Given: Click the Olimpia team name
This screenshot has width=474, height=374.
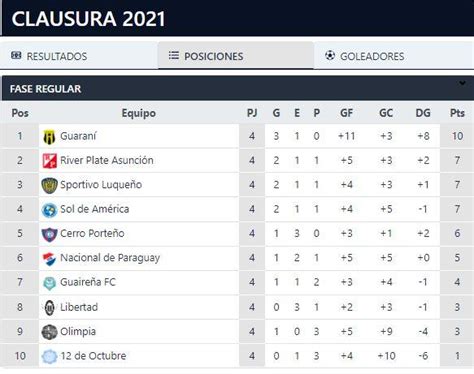Looking at the screenshot, I should click(x=78, y=332).
